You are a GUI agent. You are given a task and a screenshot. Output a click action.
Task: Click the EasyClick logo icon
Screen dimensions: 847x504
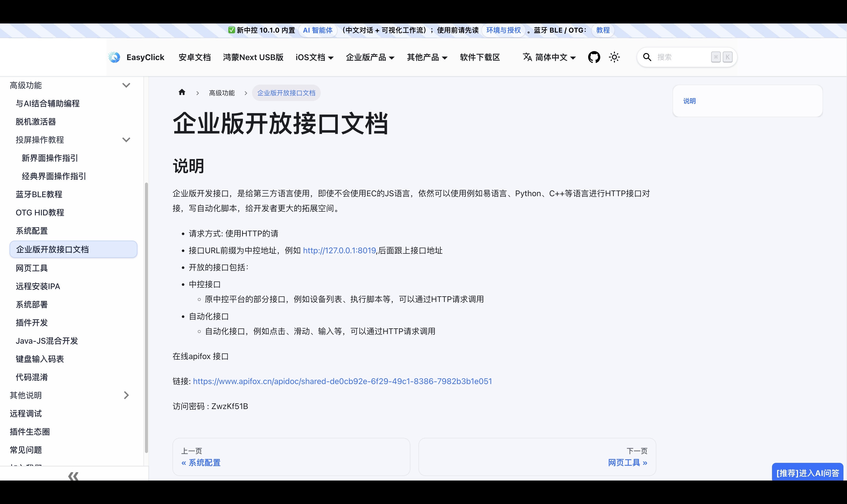pos(114,57)
